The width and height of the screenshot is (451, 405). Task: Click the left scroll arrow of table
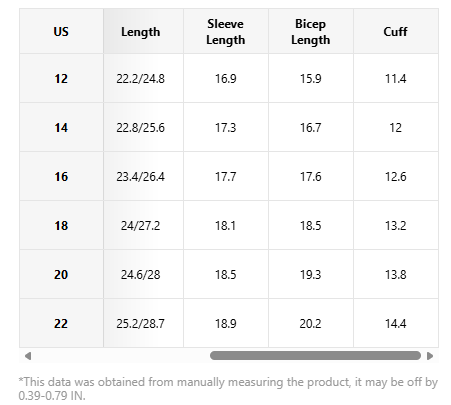[28, 356]
